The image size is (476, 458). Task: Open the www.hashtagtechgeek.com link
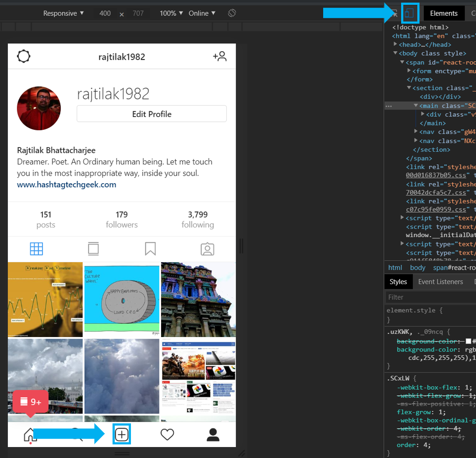[66, 185]
